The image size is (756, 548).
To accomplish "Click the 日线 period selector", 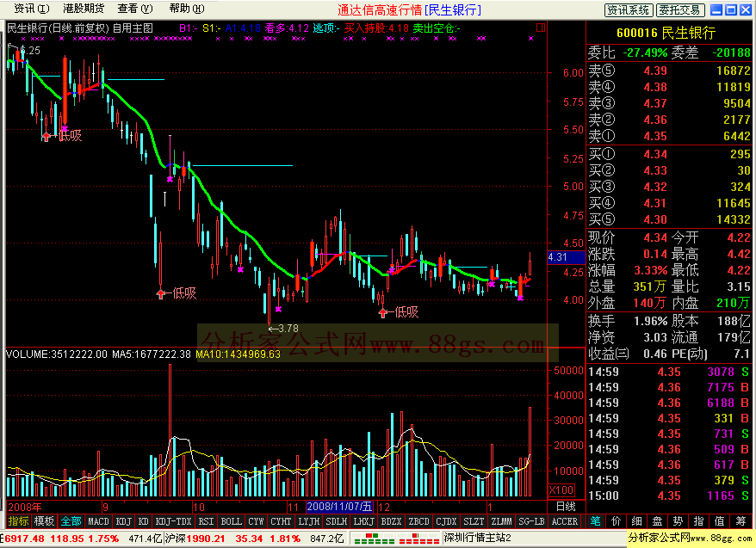I will (x=566, y=507).
